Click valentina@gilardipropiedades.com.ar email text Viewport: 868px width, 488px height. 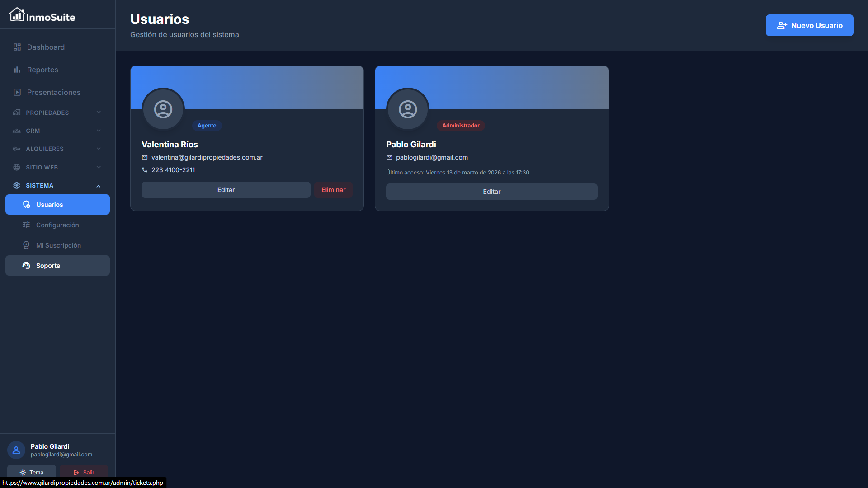coord(207,157)
